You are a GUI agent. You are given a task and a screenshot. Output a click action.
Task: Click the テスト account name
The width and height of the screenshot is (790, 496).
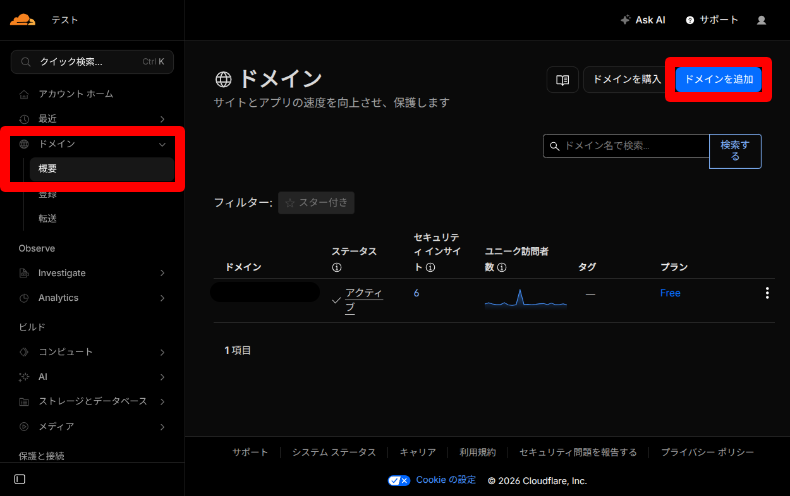64,20
